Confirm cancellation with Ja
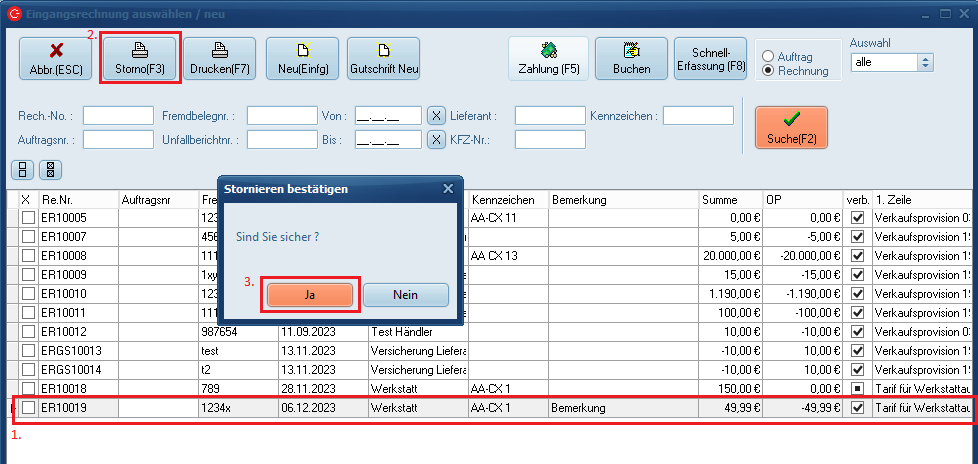 pyautogui.click(x=309, y=295)
